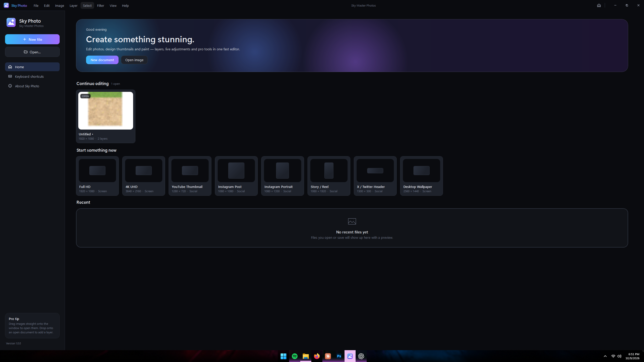Open Keyboard shortcuts page

pos(32,76)
